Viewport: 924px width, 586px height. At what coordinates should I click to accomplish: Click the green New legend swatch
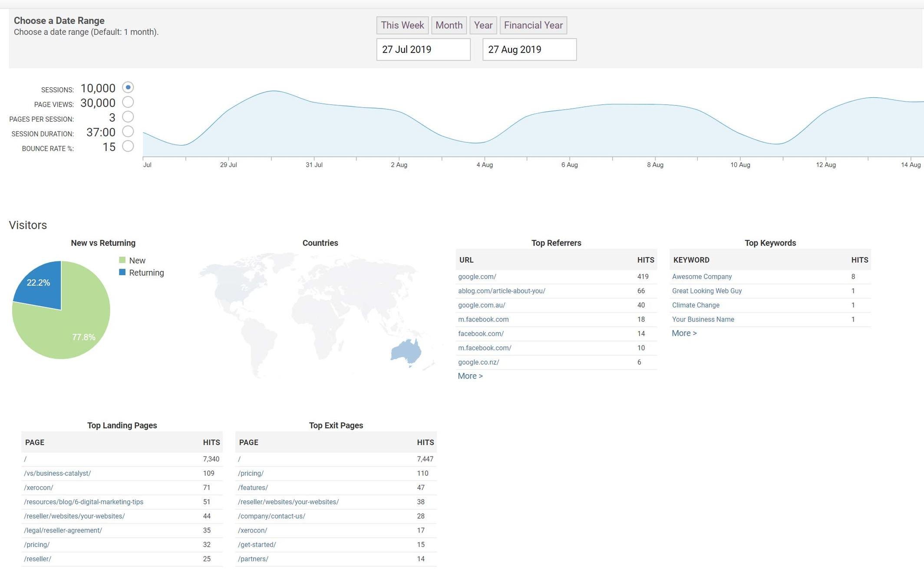pos(122,260)
